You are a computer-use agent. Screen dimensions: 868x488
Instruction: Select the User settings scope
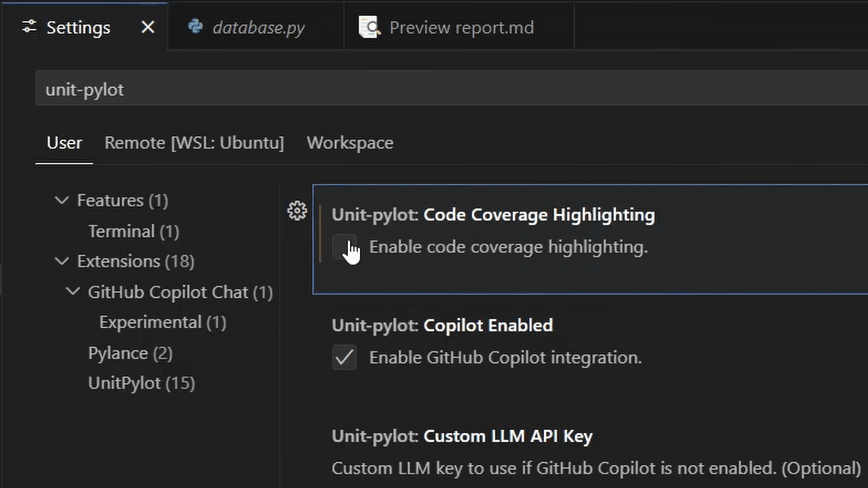point(64,143)
